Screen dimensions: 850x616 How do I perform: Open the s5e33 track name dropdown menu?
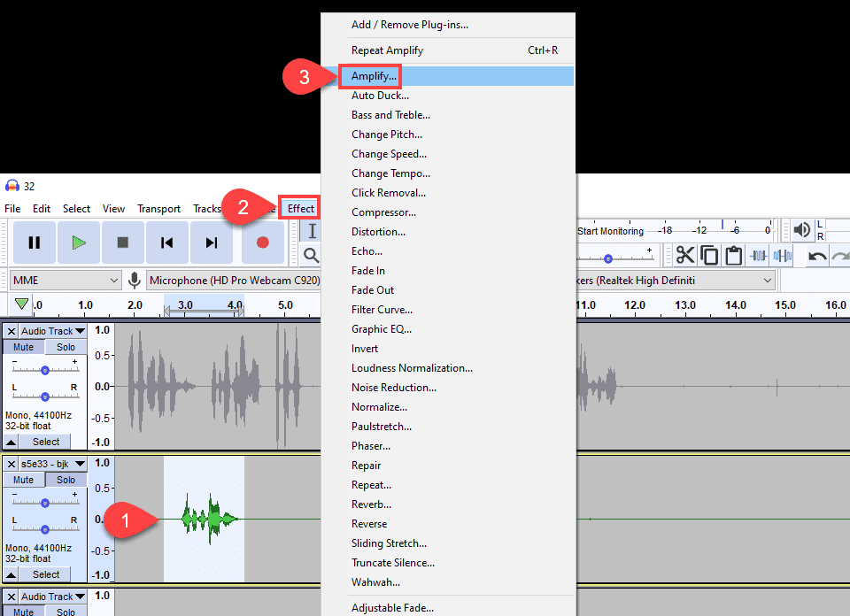(80, 463)
